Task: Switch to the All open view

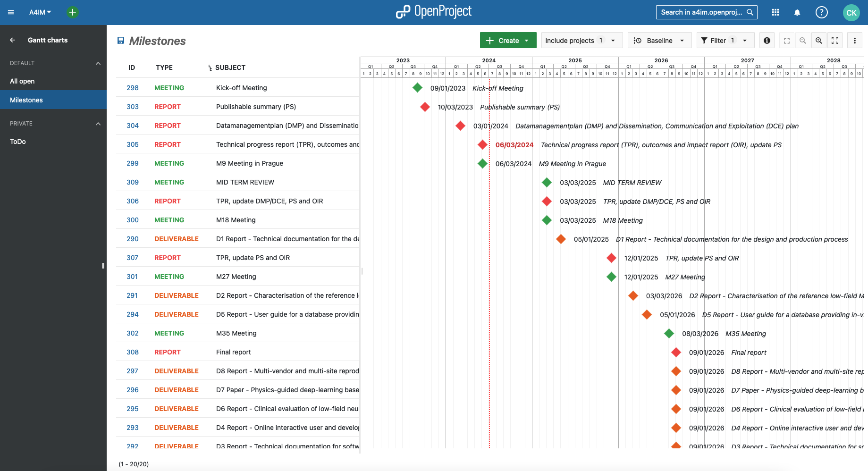Action: point(22,81)
